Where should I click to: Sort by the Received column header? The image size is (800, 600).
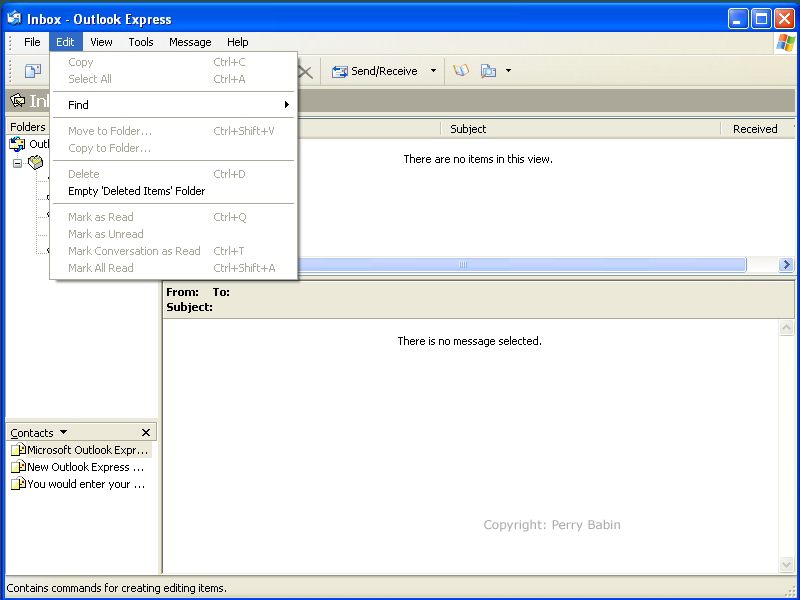tap(755, 129)
